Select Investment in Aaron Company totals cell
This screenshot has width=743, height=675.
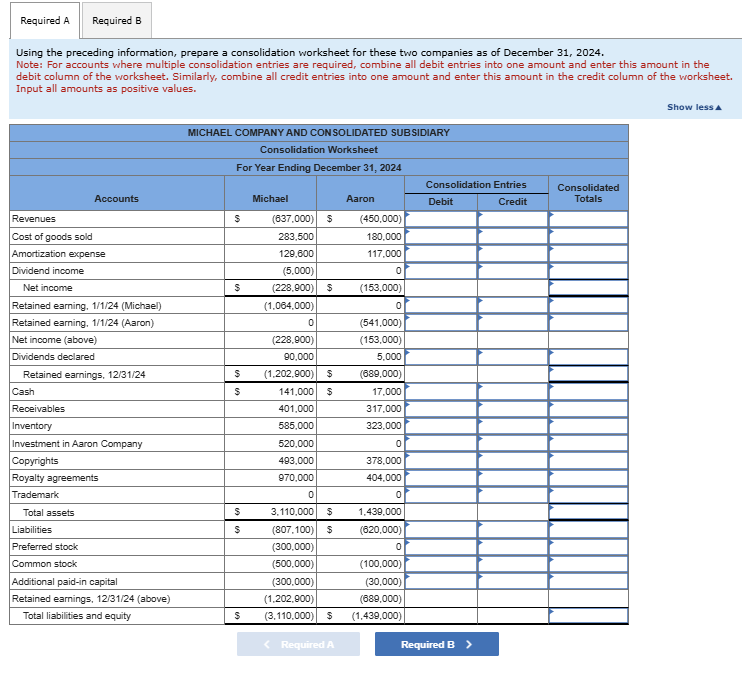coord(589,443)
